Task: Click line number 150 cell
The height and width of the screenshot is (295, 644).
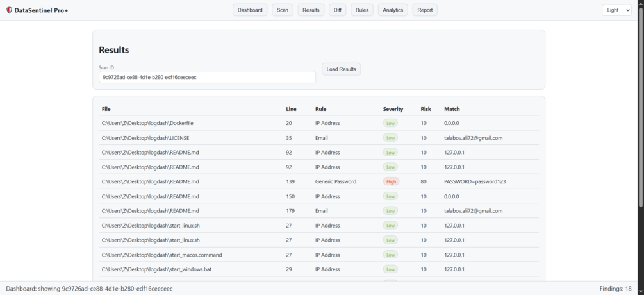Action: [x=290, y=196]
